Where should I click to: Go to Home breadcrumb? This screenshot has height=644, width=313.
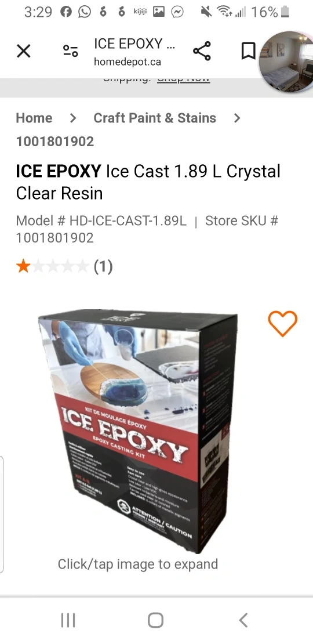34,118
